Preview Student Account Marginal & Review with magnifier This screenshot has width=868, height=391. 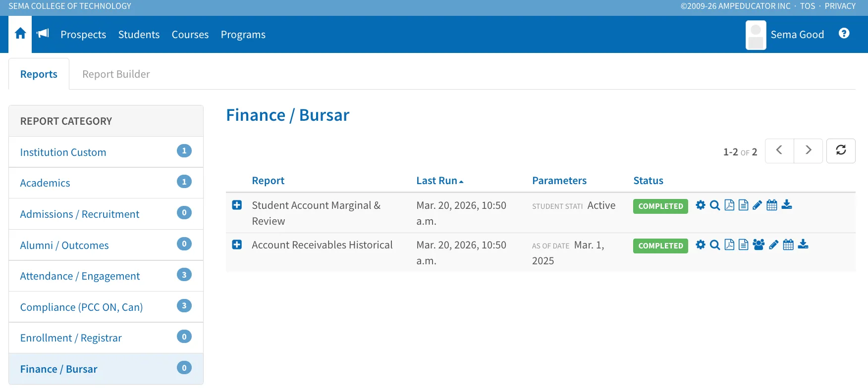pos(715,205)
